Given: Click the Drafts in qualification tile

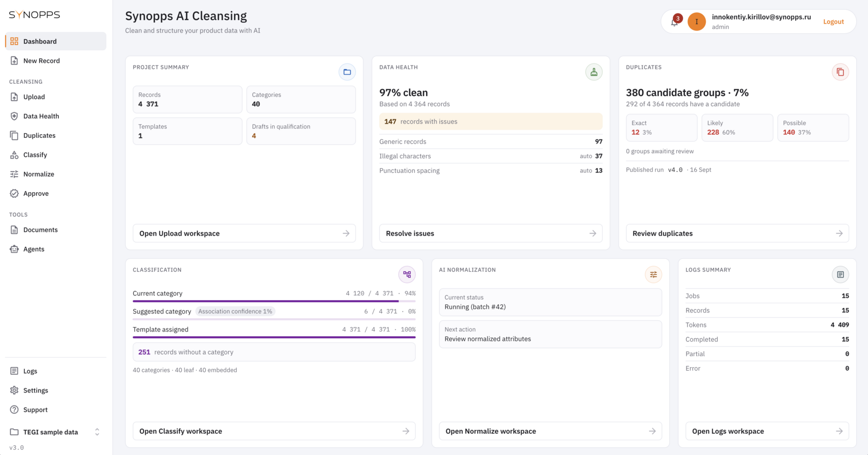Looking at the screenshot, I should coord(301,131).
